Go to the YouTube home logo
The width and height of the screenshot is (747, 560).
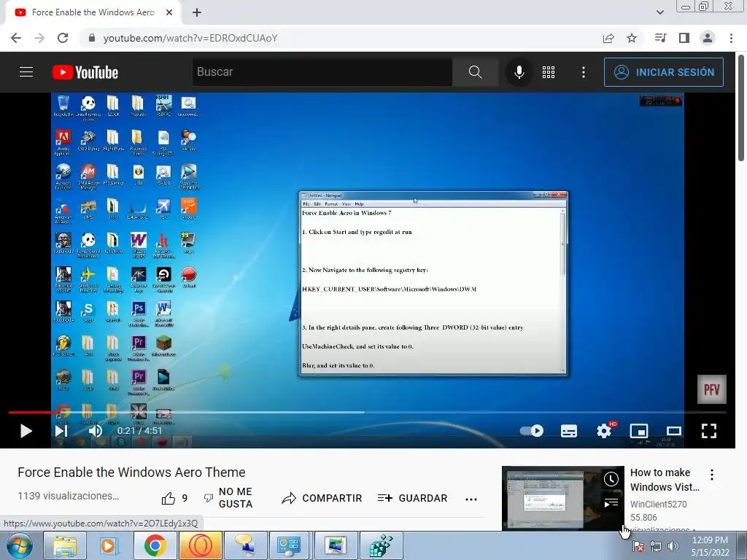pyautogui.click(x=85, y=72)
